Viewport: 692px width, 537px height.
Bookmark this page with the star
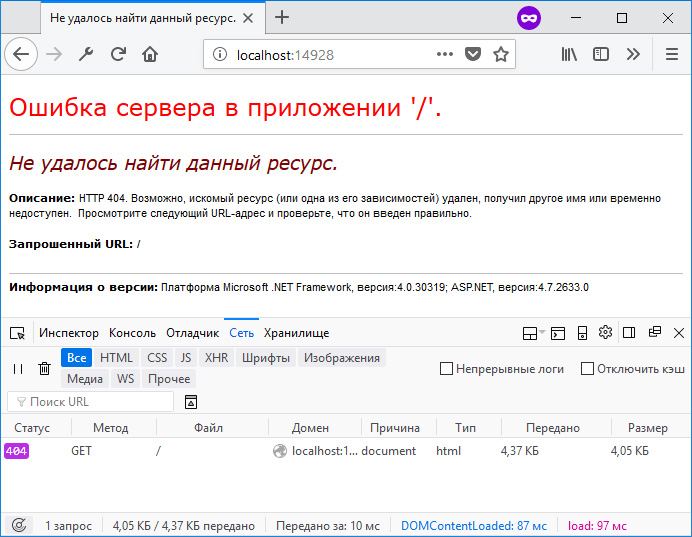(501, 54)
